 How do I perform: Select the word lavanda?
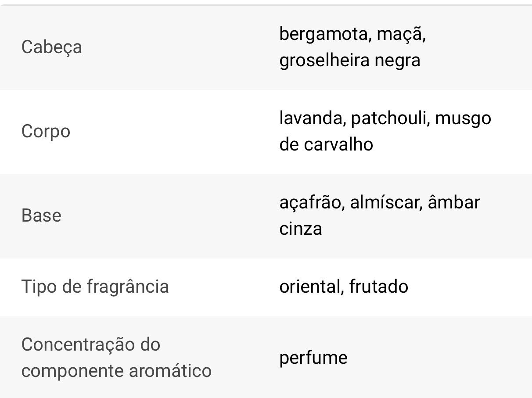point(311,118)
